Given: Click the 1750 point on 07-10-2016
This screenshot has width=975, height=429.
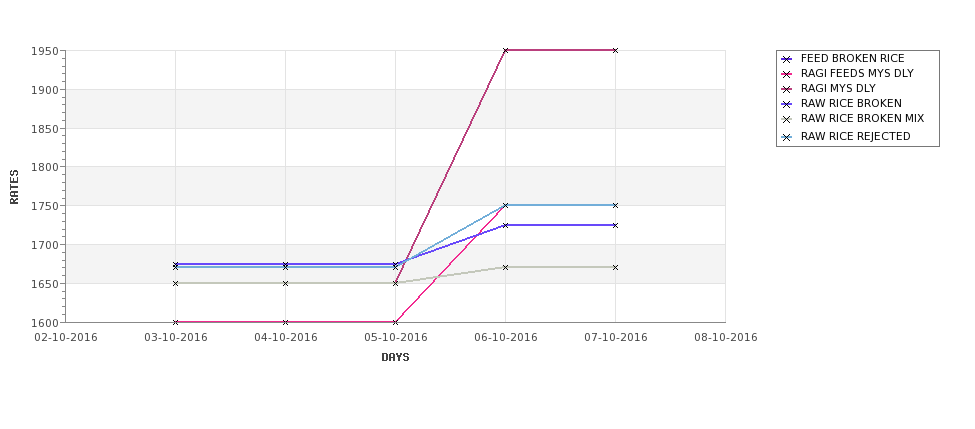Looking at the screenshot, I should tap(615, 205).
